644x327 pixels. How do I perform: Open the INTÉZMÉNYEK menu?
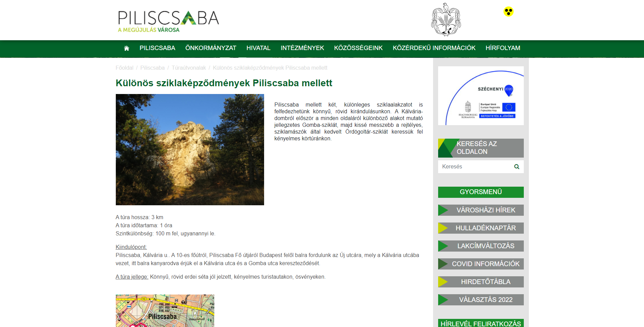point(302,48)
